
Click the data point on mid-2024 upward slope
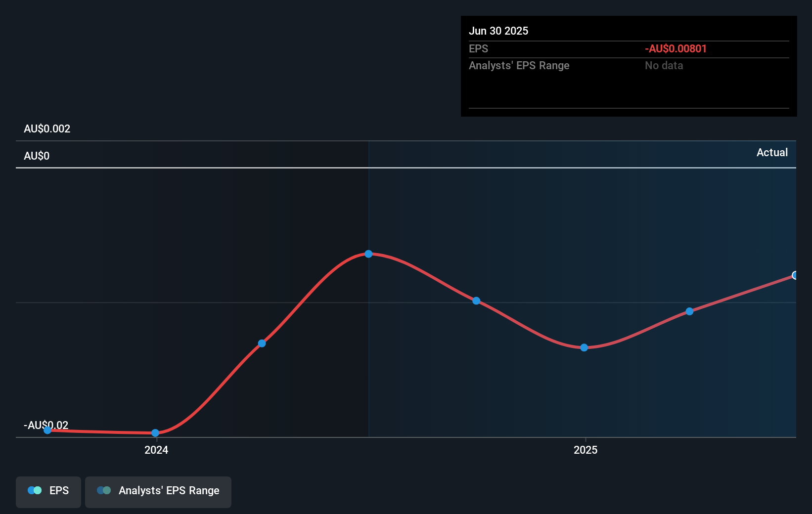(x=262, y=343)
